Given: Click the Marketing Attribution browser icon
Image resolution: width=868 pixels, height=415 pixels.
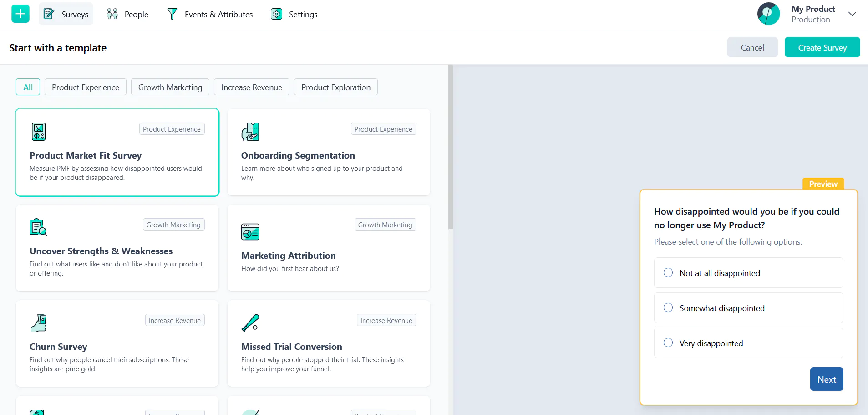Looking at the screenshot, I should pos(250,232).
